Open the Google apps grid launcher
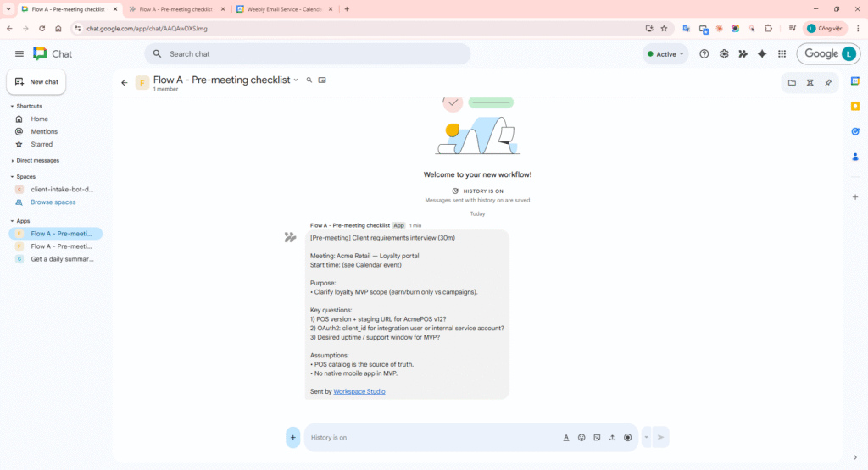 tap(782, 54)
